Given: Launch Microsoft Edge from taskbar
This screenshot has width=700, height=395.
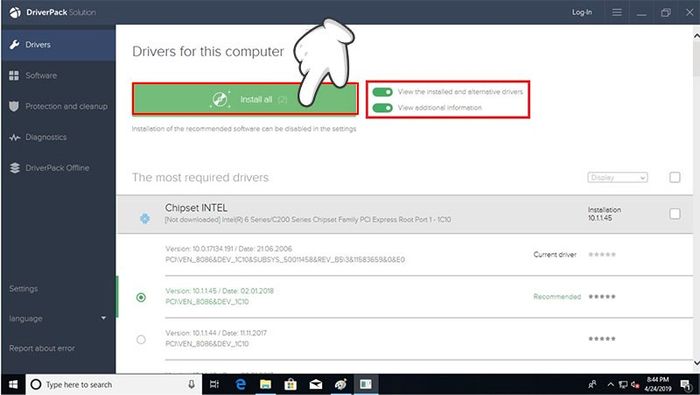Looking at the screenshot, I should click(x=241, y=384).
